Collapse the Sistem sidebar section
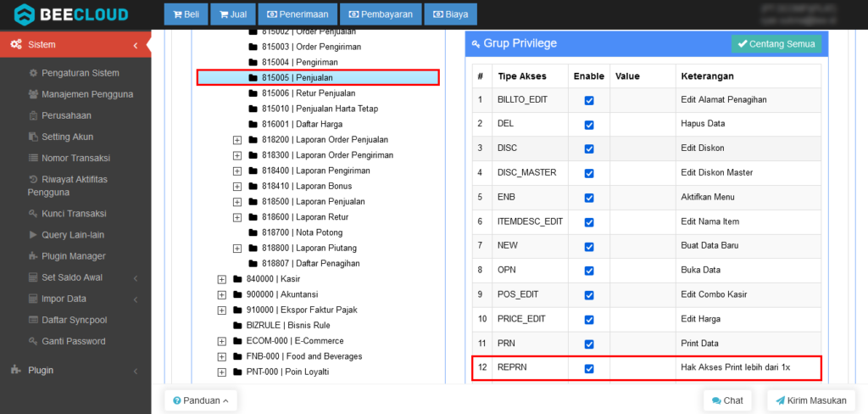 click(x=136, y=45)
